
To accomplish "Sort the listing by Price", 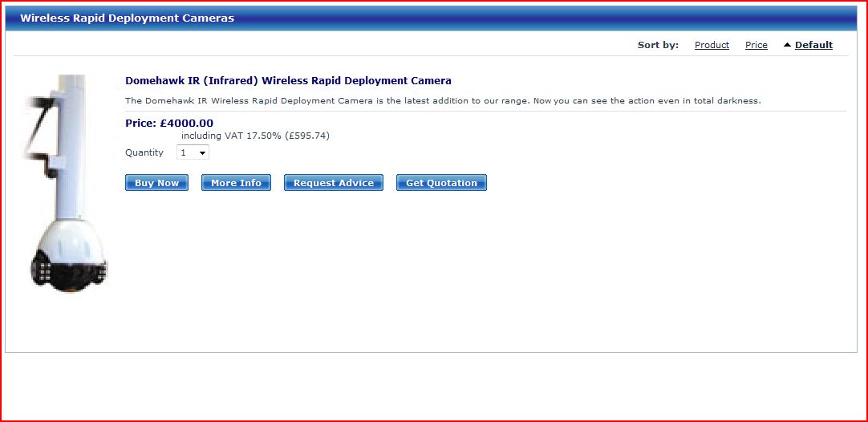I will pyautogui.click(x=756, y=45).
